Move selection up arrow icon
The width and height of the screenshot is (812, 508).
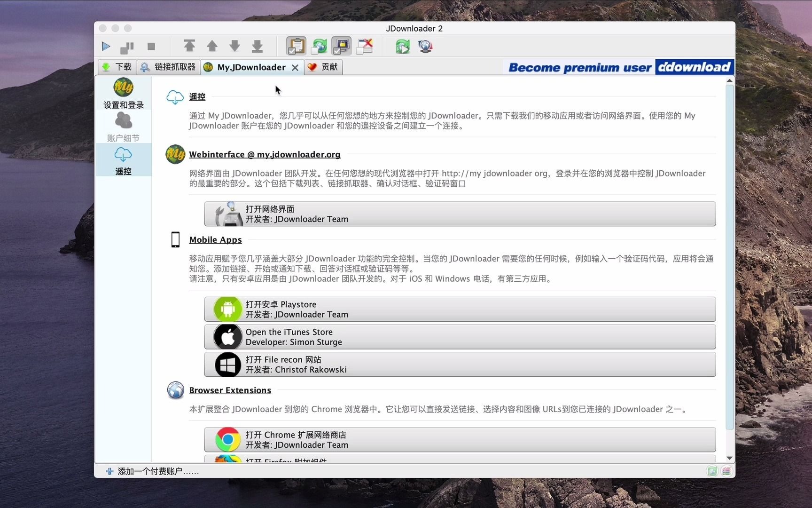point(212,46)
